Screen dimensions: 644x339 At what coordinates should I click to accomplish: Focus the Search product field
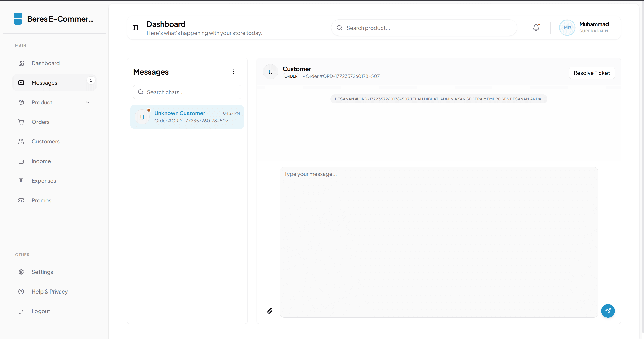pyautogui.click(x=424, y=28)
